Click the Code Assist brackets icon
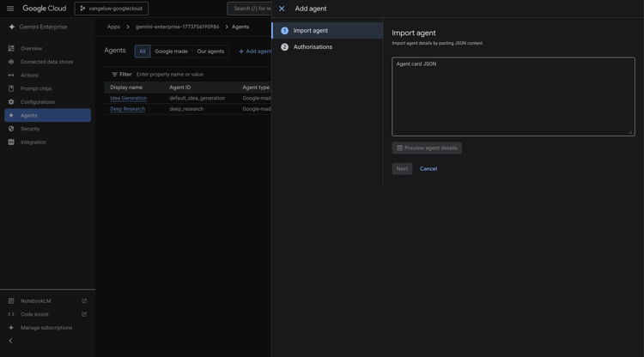 pos(11,314)
